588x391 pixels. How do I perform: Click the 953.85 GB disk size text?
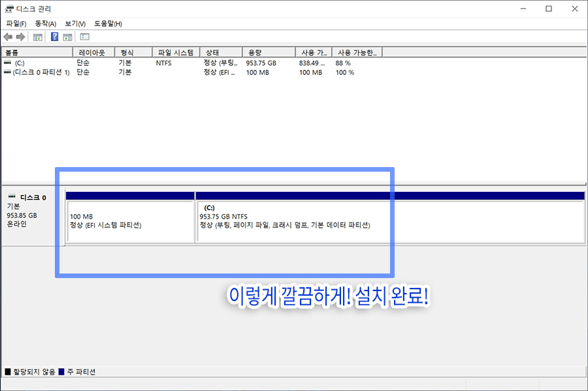22,215
